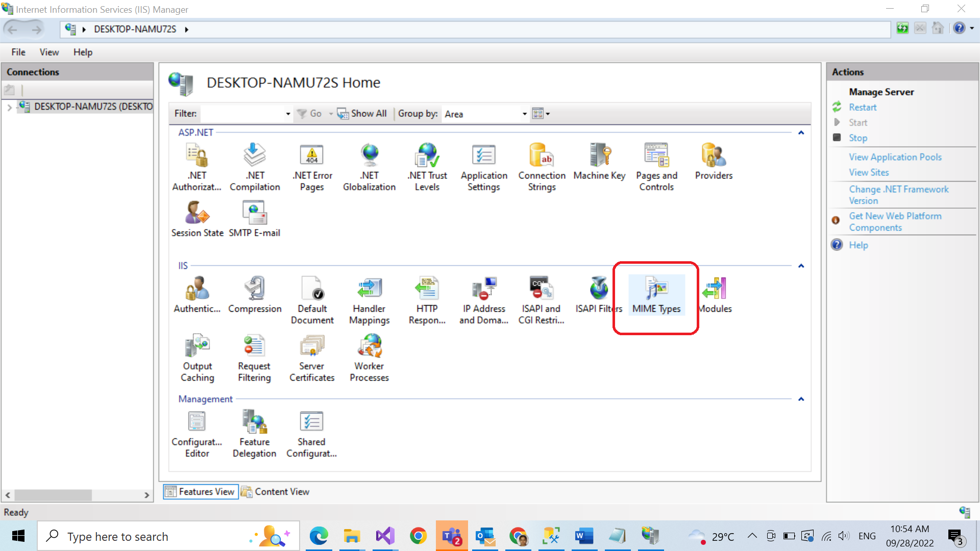Open IP Address and Domain Restrictions
980x551 pixels.
pos(484,300)
